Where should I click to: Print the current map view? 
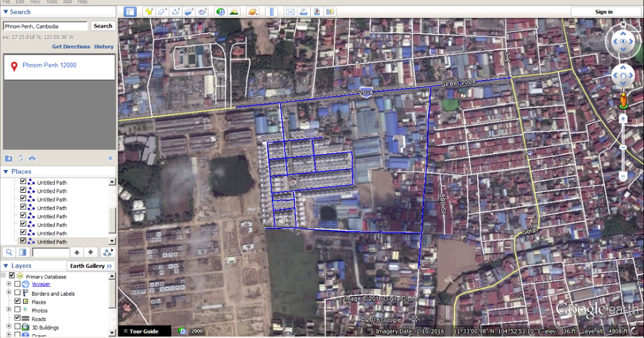(303, 11)
